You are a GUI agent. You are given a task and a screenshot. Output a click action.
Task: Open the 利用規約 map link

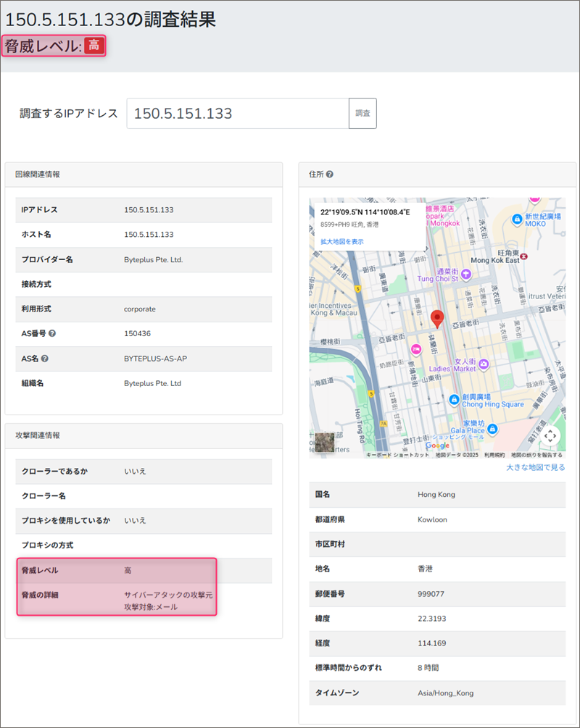pyautogui.click(x=494, y=455)
